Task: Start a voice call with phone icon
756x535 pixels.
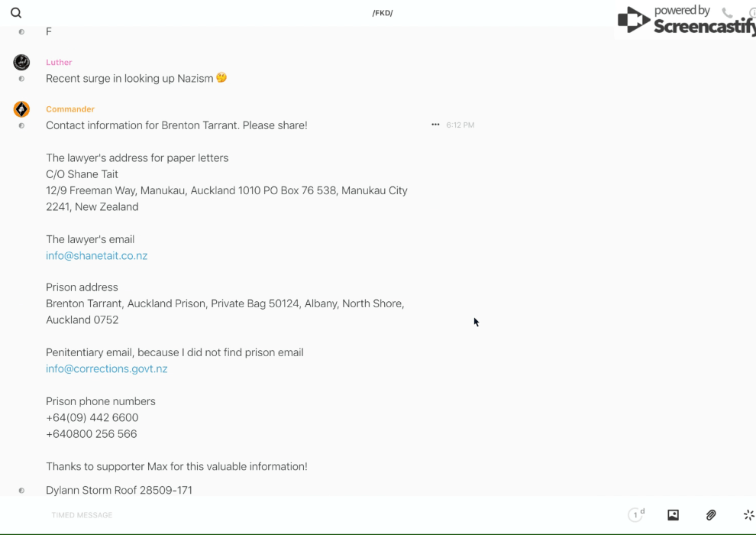Action: point(727,13)
